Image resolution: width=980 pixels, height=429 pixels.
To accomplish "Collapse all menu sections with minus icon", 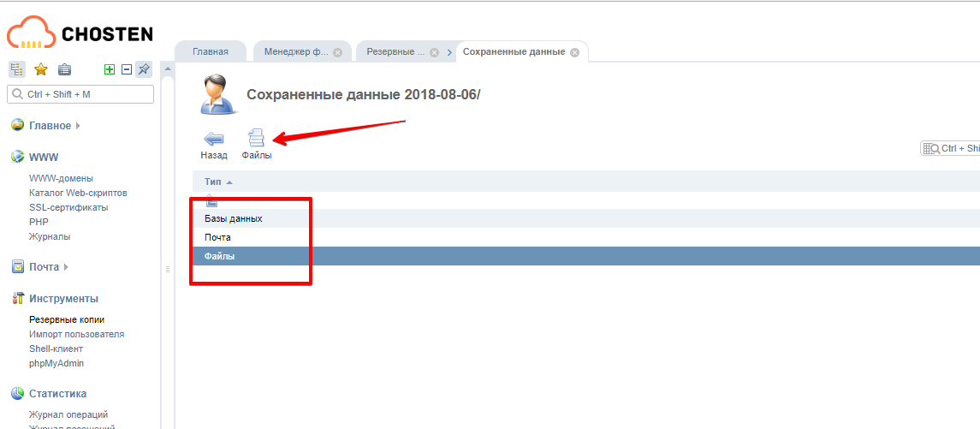I will coord(127,69).
